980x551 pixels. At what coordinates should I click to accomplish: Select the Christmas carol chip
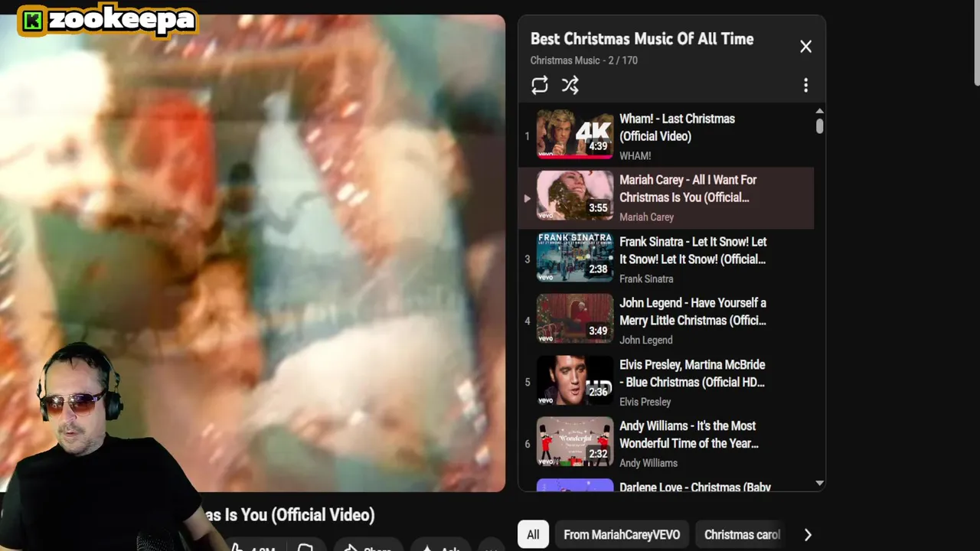coord(742,535)
